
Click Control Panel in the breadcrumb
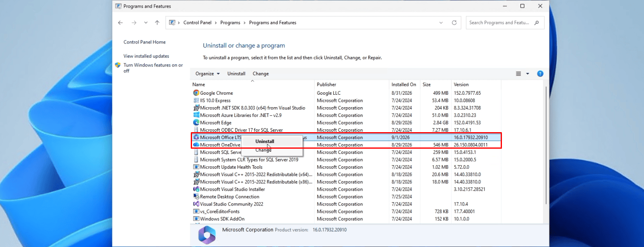[197, 23]
